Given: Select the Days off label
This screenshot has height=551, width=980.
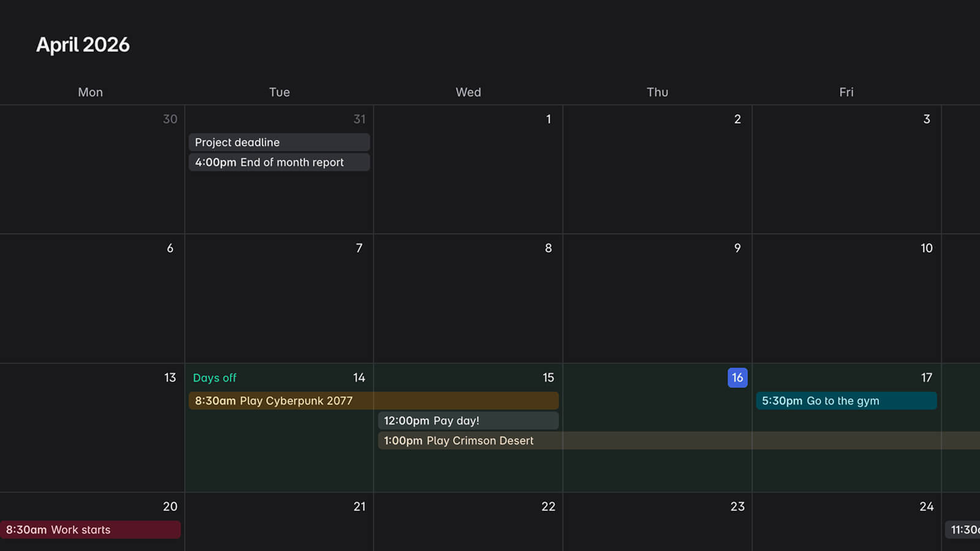Looking at the screenshot, I should tap(214, 378).
